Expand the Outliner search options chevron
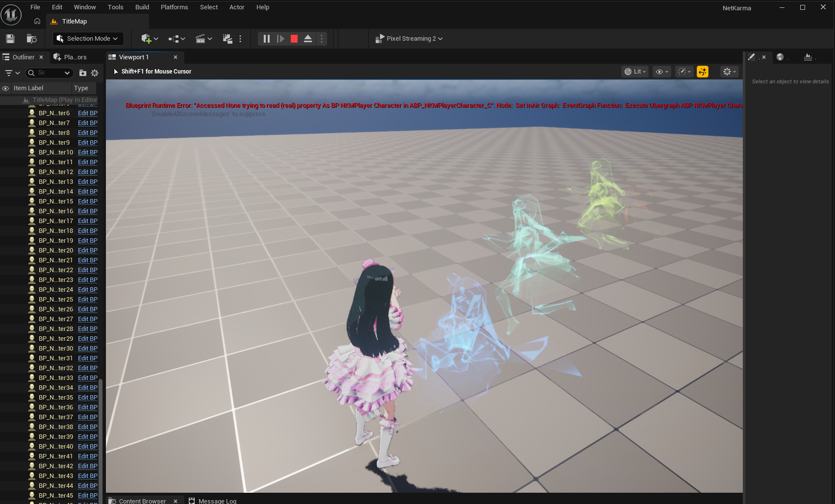 tap(67, 73)
